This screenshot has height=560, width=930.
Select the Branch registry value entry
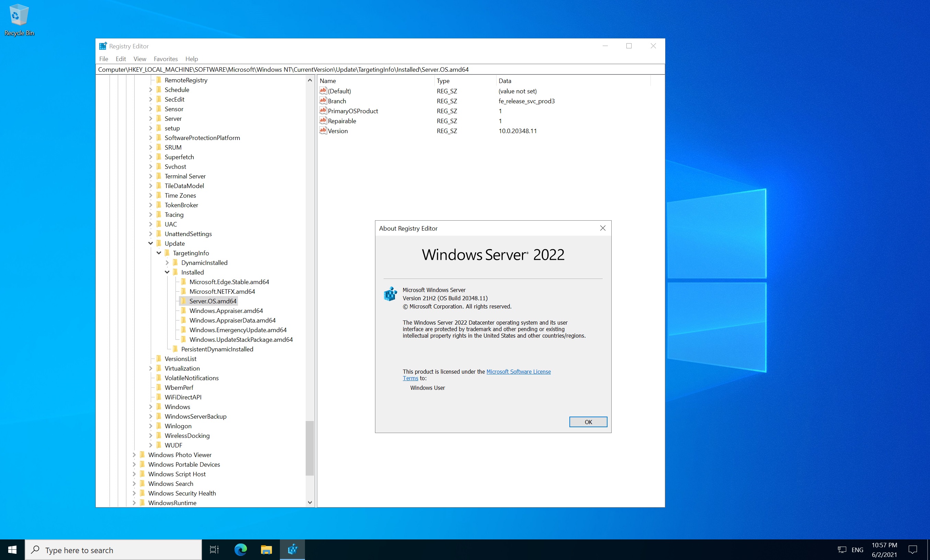(x=337, y=101)
